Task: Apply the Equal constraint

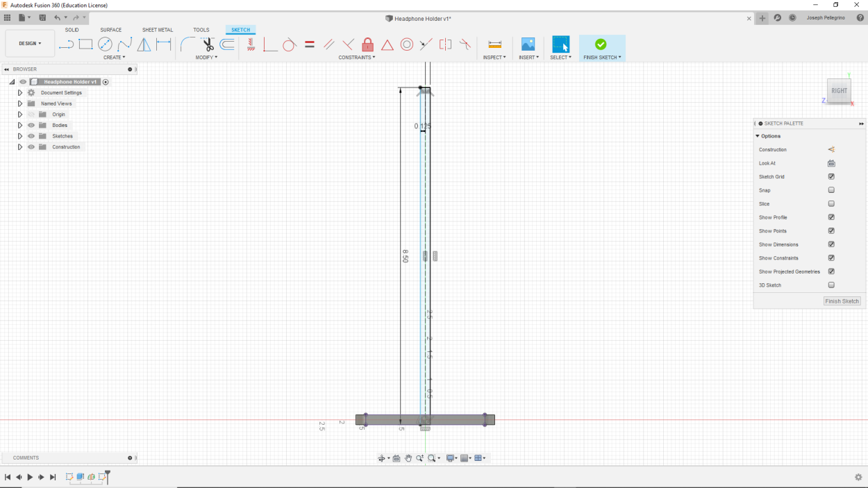Action: point(310,44)
